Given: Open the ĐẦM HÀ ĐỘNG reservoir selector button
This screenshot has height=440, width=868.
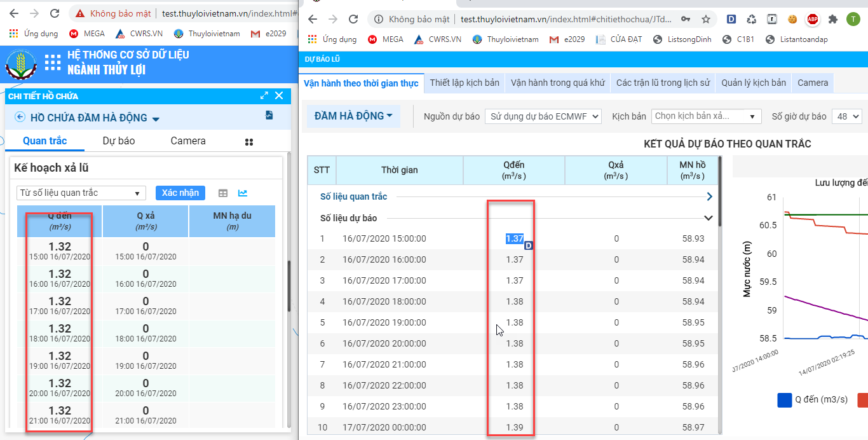Looking at the screenshot, I should [353, 116].
